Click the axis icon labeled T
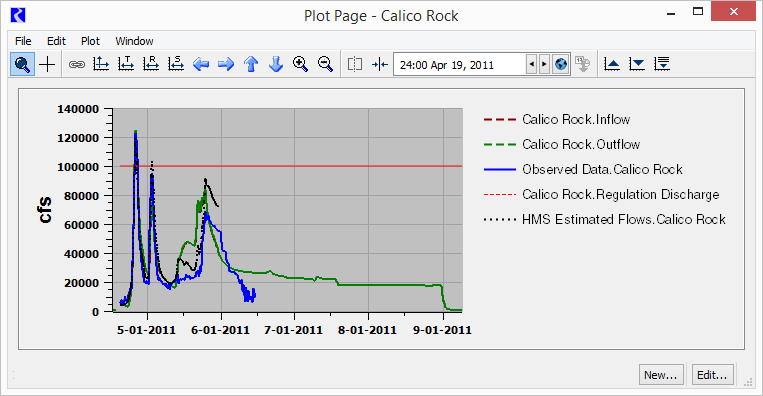Image resolution: width=763 pixels, height=396 pixels. tap(126, 64)
